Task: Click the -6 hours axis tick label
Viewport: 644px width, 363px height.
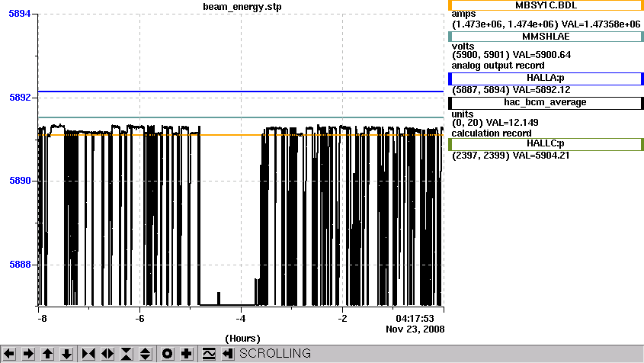Action: click(x=139, y=319)
